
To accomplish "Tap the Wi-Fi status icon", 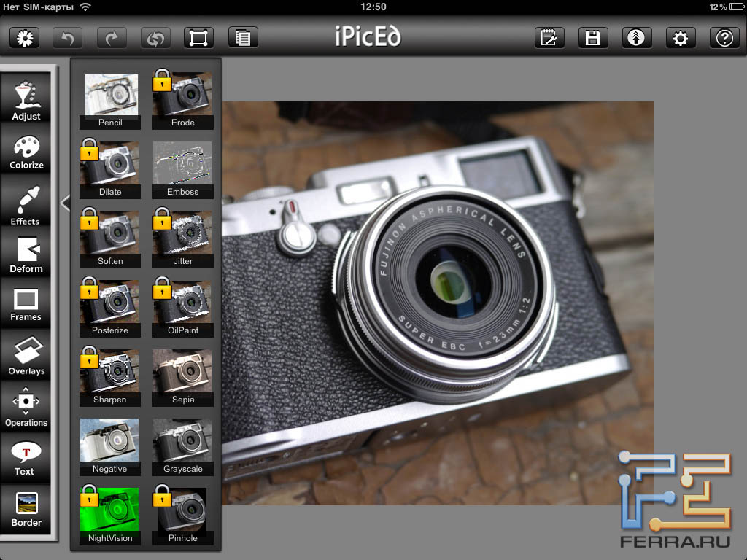I will (85, 7).
